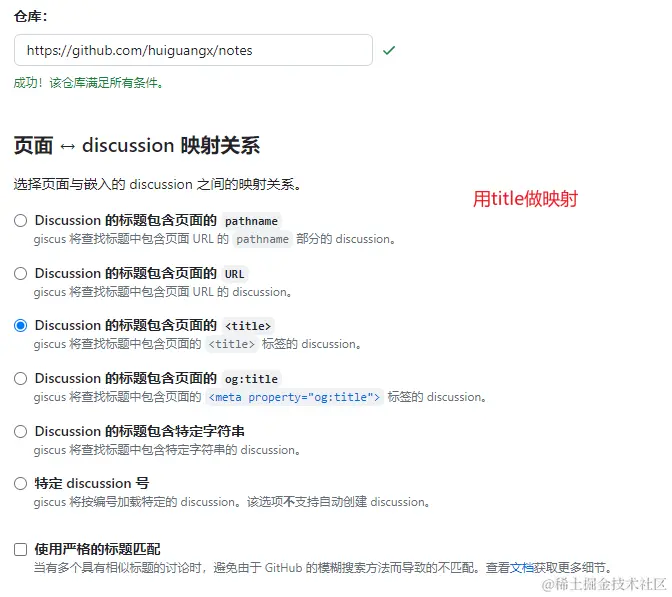Click the repository URL input field

[193, 50]
